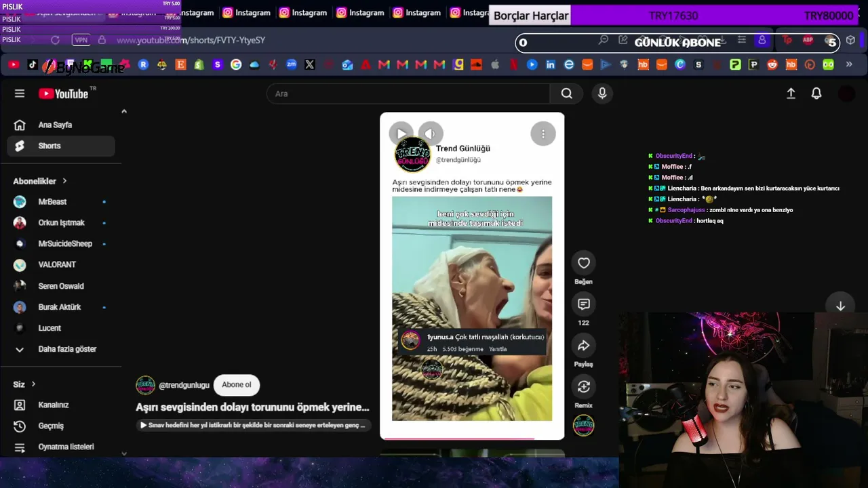This screenshot has width=868, height=488.
Task: Open the comments on the short
Action: pos(584,304)
